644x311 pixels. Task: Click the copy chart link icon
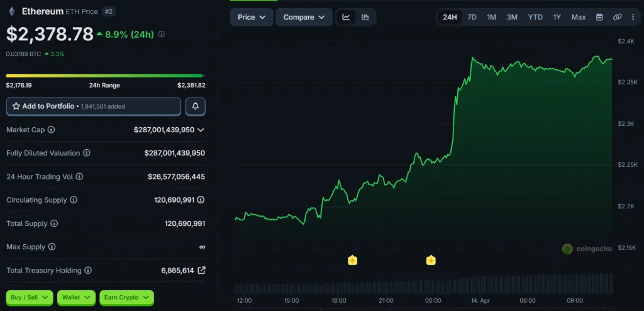coord(618,17)
